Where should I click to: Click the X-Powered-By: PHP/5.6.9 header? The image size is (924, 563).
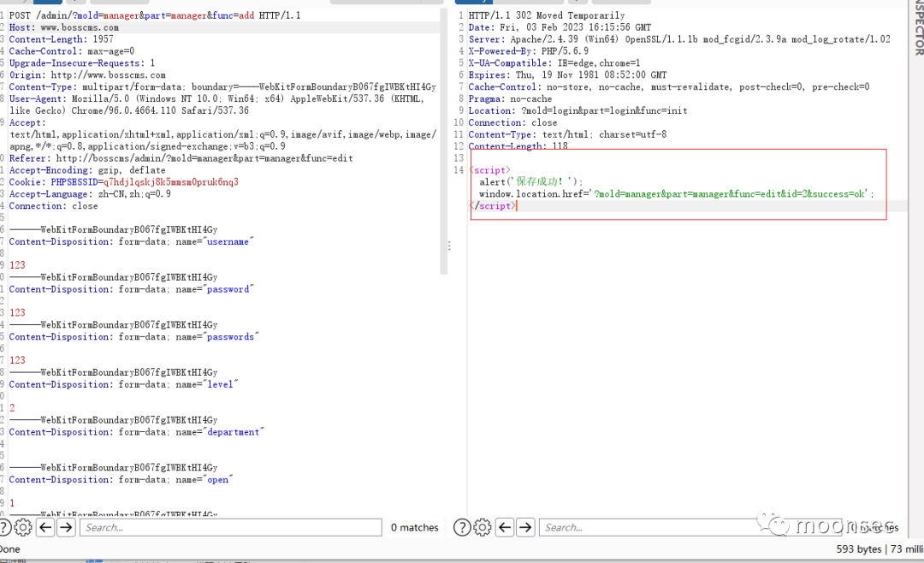[528, 50]
